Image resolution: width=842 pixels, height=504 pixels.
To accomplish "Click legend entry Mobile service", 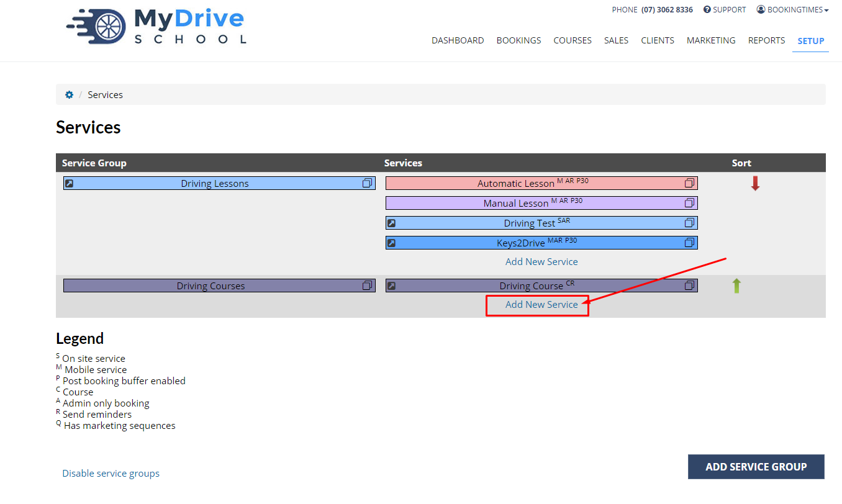I will click(91, 370).
